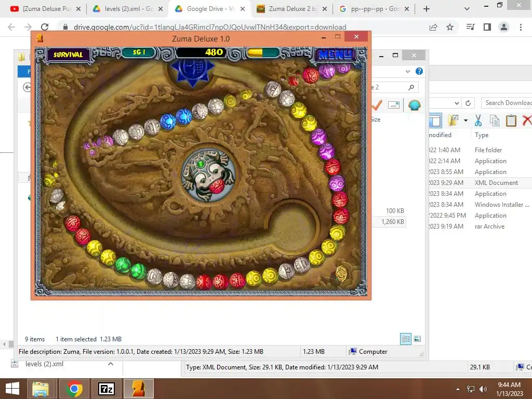
Task: Toggle the preview pane icon
Action: [x=435, y=121]
